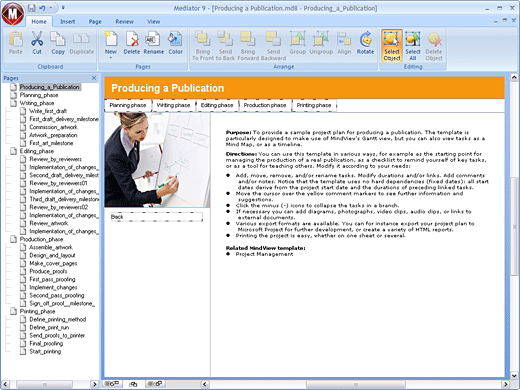The height and width of the screenshot is (390, 520).
Task: Click the Align icon
Action: [344, 39]
